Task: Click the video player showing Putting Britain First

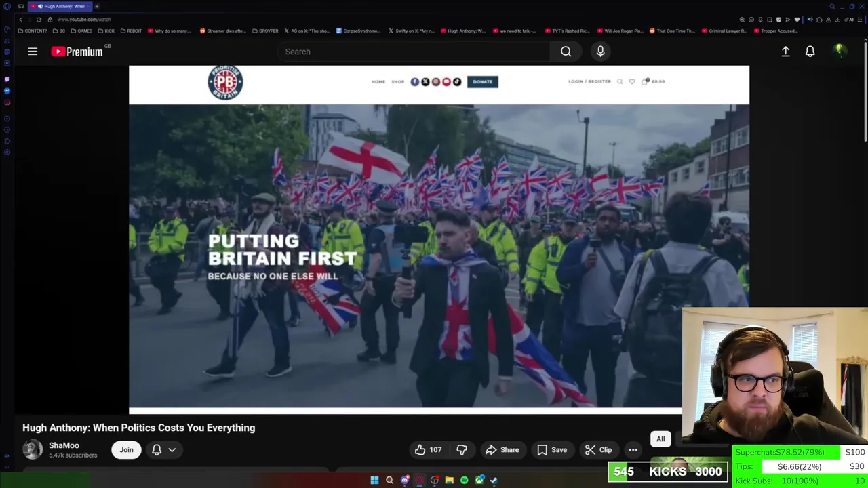Action: [439, 239]
